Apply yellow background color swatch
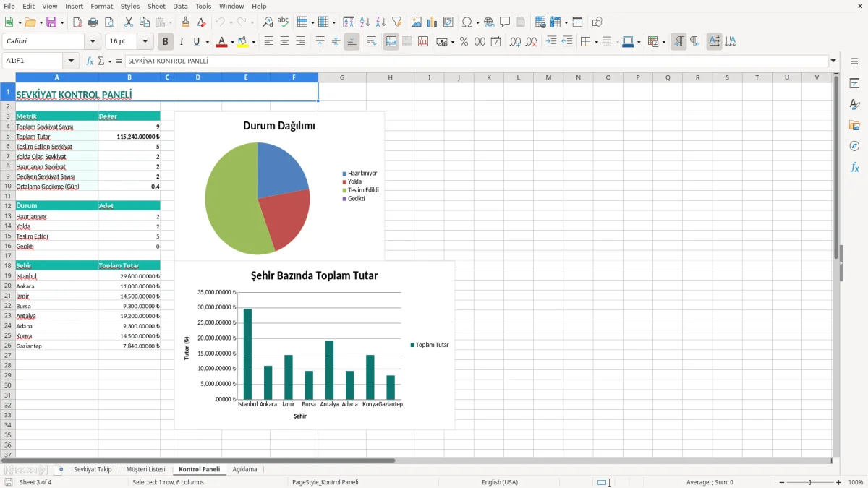This screenshot has height=488, width=868. click(242, 42)
